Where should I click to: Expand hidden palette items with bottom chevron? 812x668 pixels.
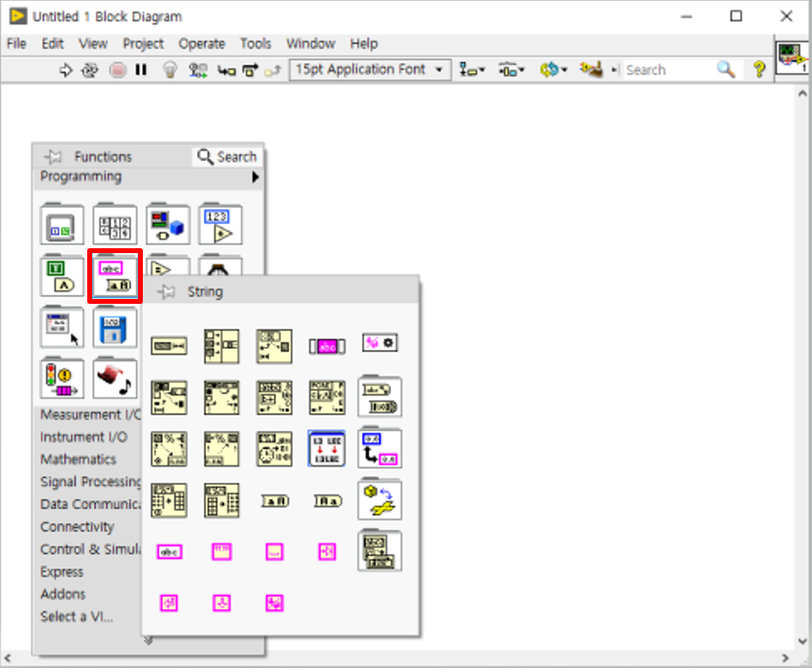[149, 640]
